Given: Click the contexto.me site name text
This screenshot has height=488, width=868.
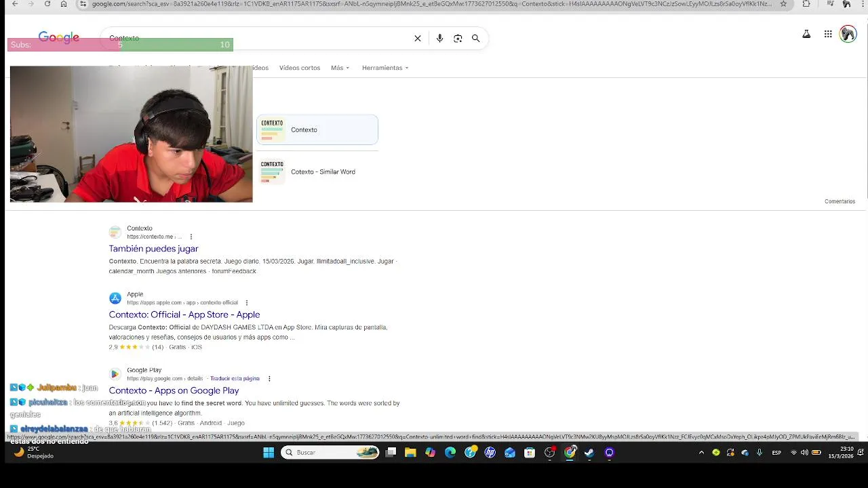Looking at the screenshot, I should [x=140, y=228].
